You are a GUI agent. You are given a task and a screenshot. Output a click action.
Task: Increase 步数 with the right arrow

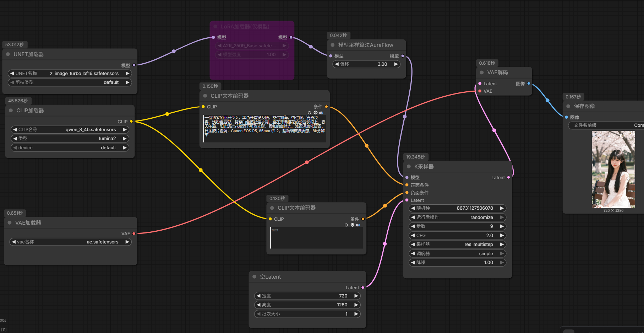[502, 226]
